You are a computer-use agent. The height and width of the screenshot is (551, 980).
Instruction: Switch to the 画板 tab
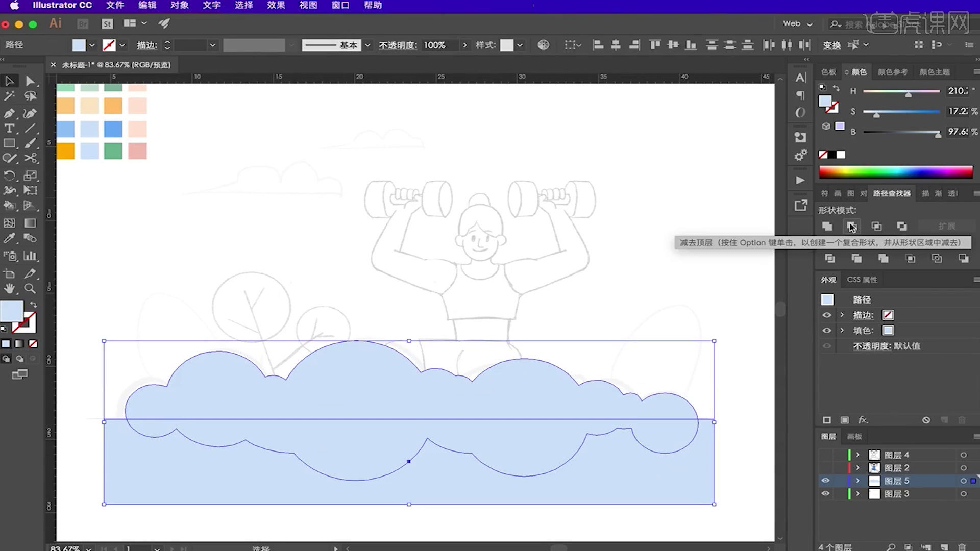(854, 436)
